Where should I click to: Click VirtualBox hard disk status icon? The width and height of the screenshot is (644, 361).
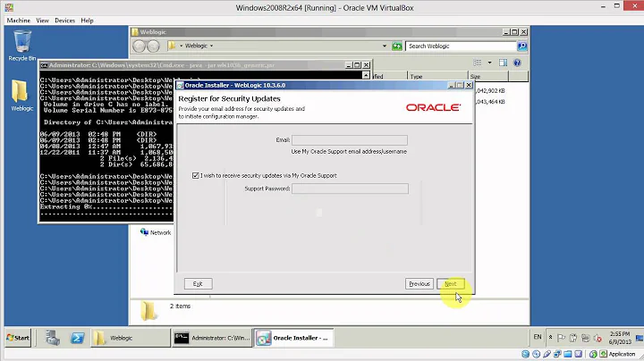(525, 354)
